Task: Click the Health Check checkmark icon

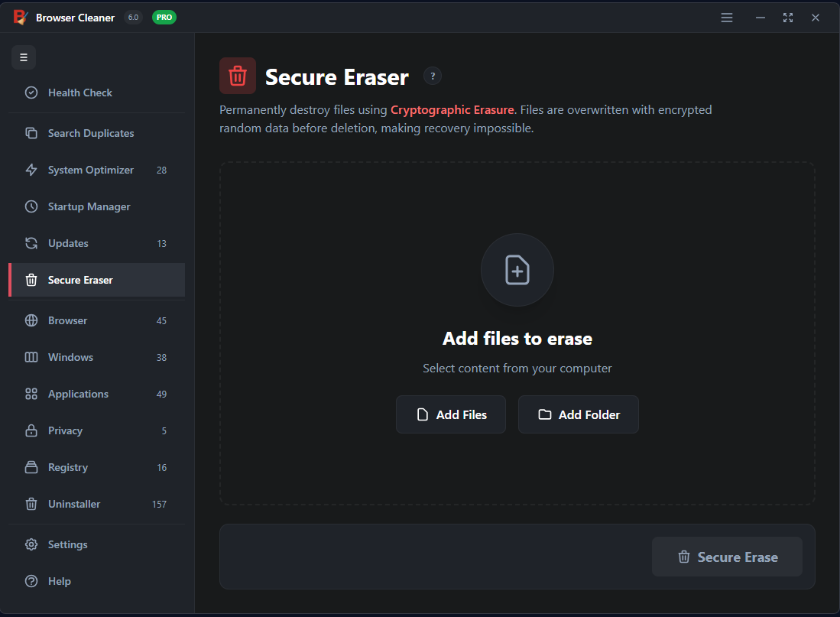Action: click(x=31, y=93)
